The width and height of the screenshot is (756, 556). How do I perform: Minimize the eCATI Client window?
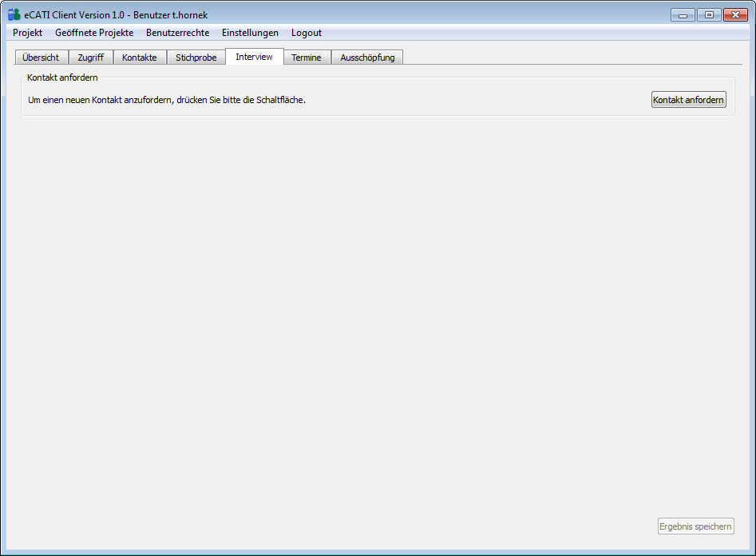click(x=683, y=14)
